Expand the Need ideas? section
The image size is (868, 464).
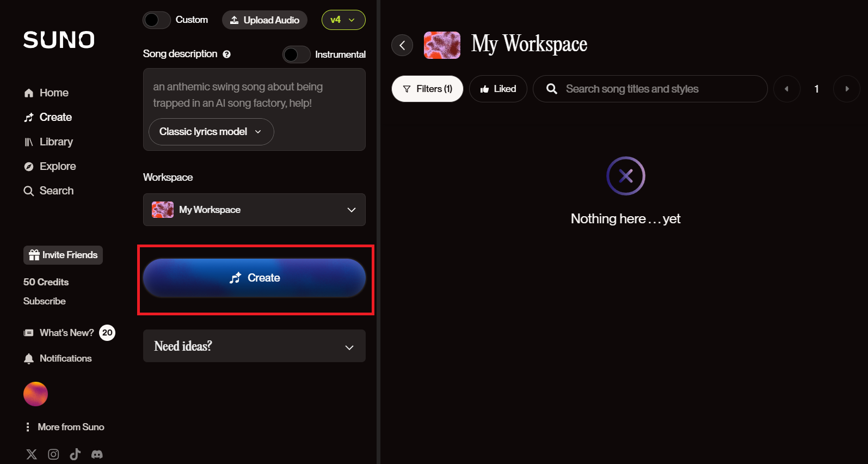(x=254, y=346)
